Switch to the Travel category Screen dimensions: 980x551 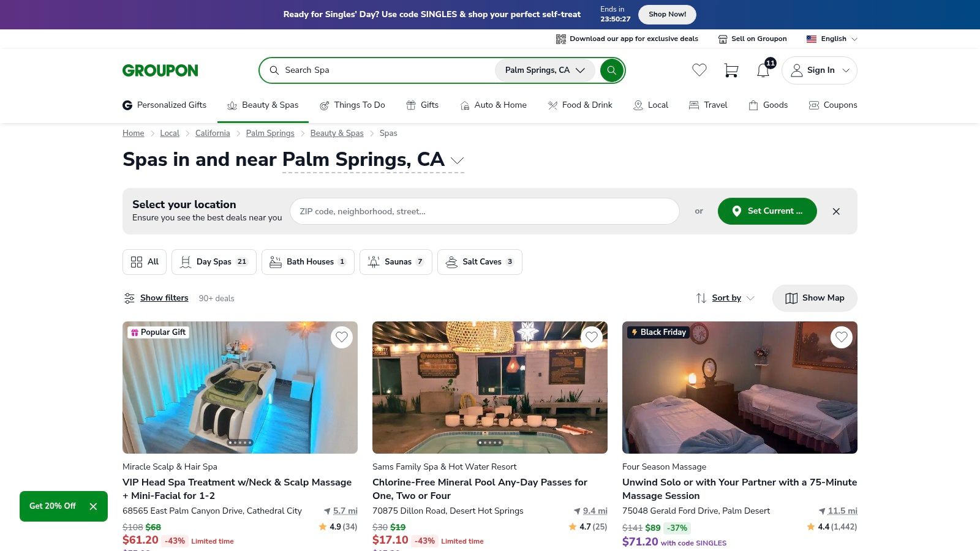707,105
